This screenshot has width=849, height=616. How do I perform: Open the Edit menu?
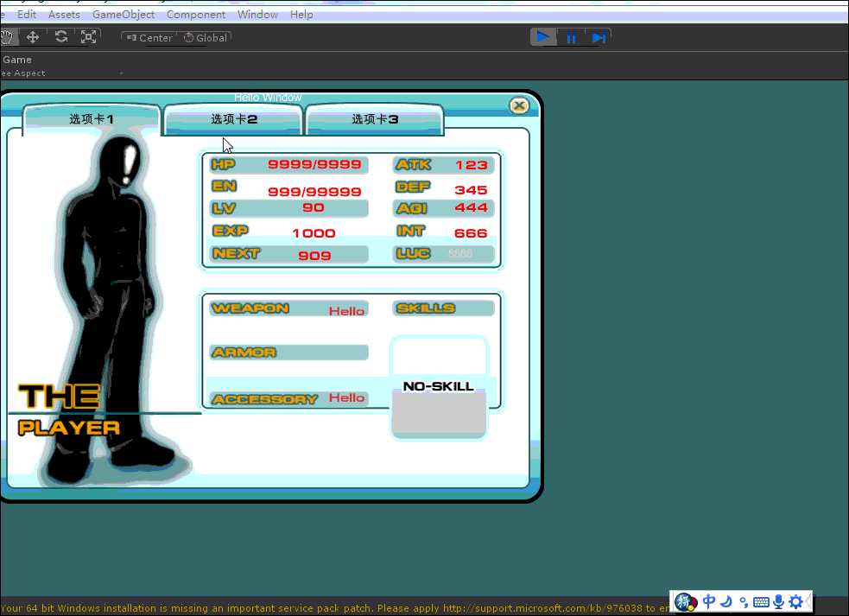[27, 15]
